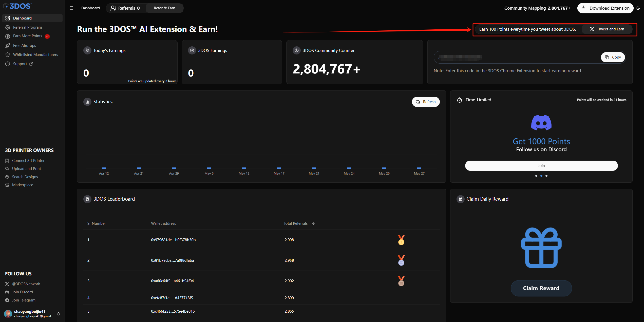Viewport: 644px width, 322px height.
Task: Open Referral Program page
Action: (27, 27)
